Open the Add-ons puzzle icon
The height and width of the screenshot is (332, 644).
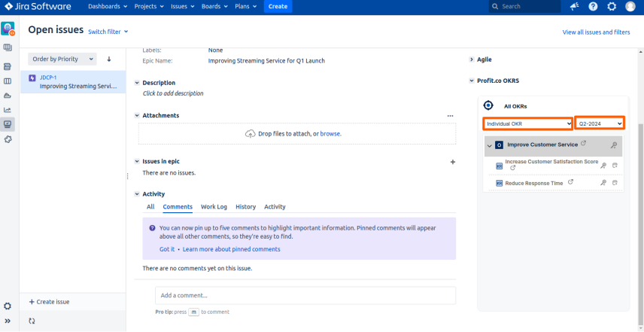pos(8,140)
